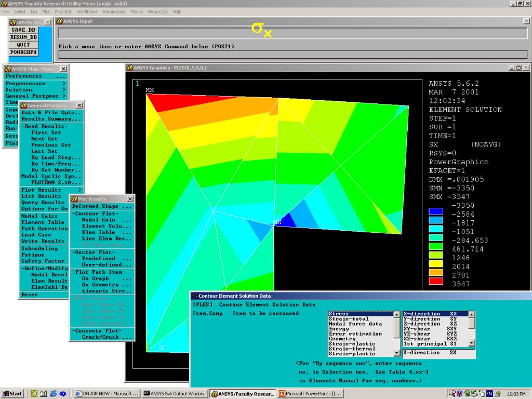Click the red 3547 legend swatch
Image resolution: width=532 pixels, height=399 pixels.
(436, 281)
